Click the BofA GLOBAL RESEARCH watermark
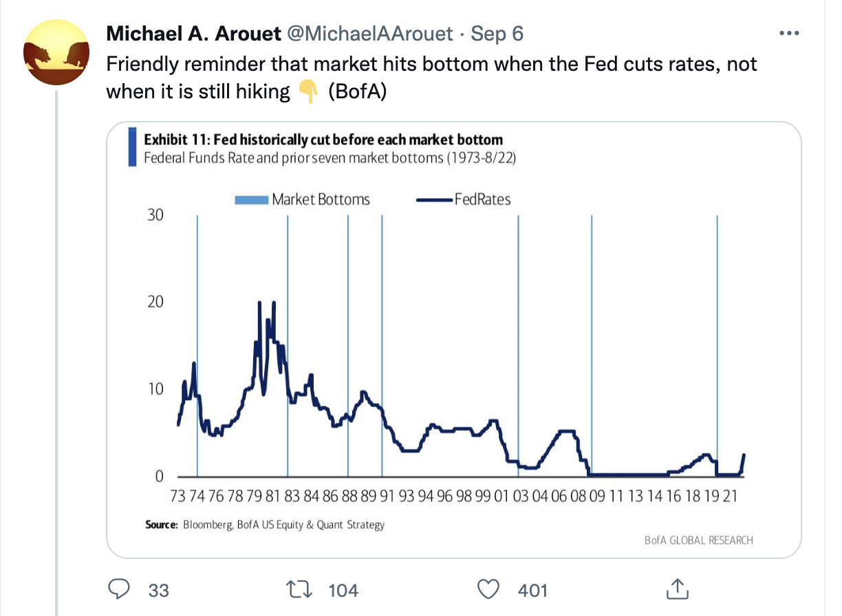 coord(698,540)
